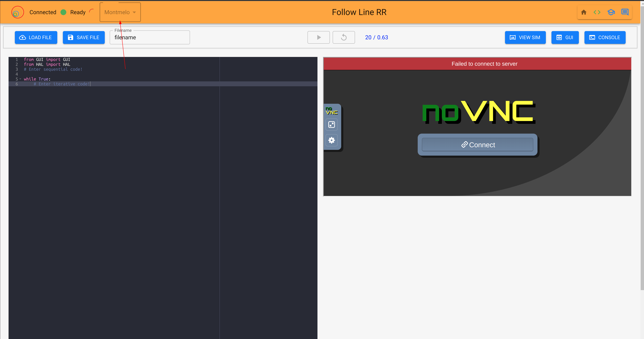Collapse the noVNC control bar
The height and width of the screenshot is (339, 644).
(x=332, y=111)
